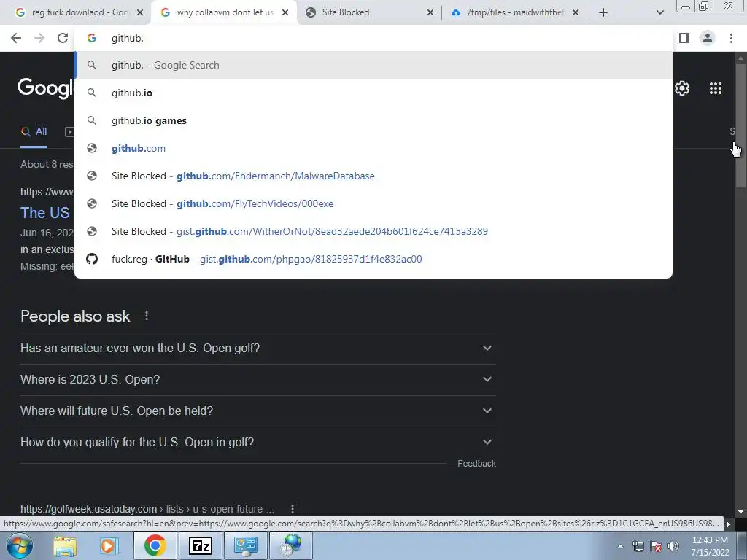Screen dimensions: 747x560
Task: Open the globe network taskbar icon
Action: [291, 545]
